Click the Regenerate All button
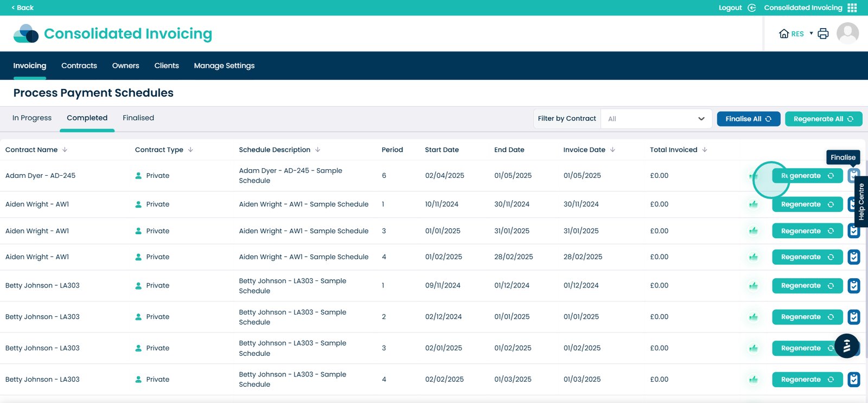The image size is (868, 403). click(823, 119)
